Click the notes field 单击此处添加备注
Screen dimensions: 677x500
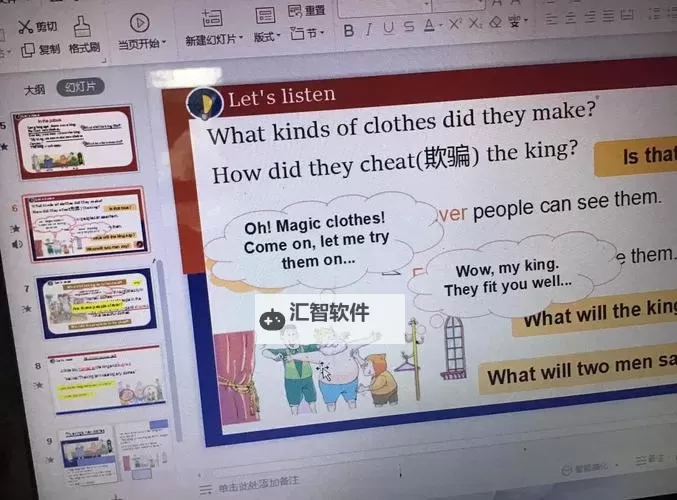tap(258, 485)
